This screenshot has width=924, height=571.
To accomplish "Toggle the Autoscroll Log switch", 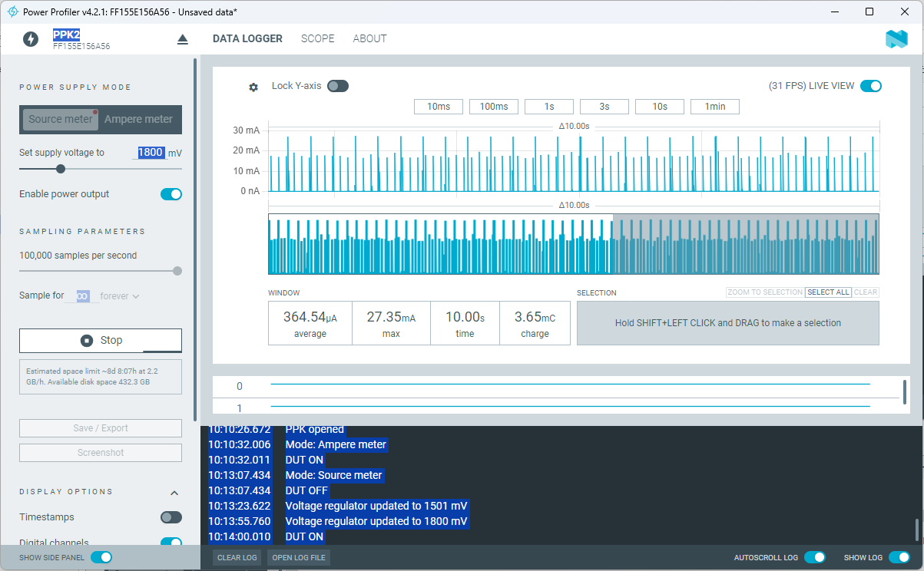I will coord(814,557).
